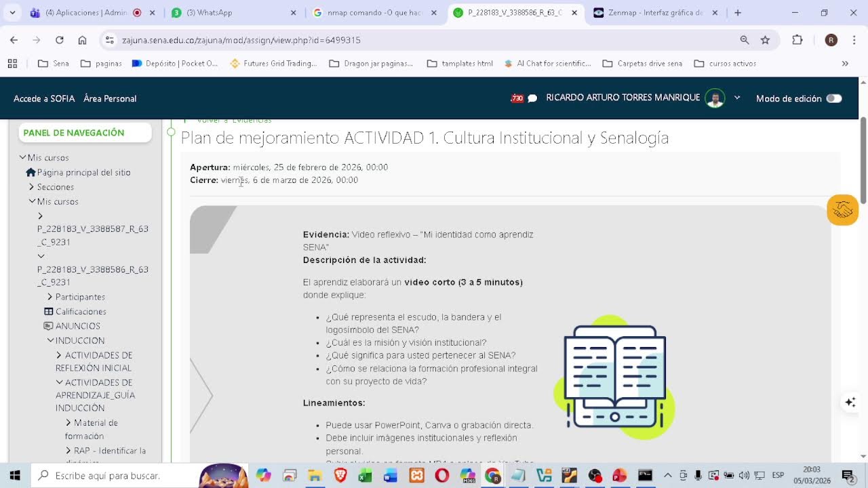
Task: Toggle the Modo de edición switch
Action: (x=834, y=98)
